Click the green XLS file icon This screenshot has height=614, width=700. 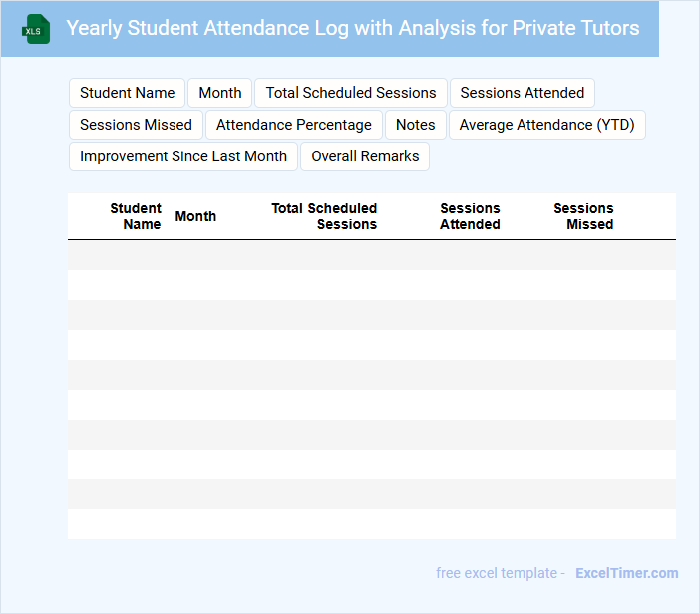click(x=36, y=29)
